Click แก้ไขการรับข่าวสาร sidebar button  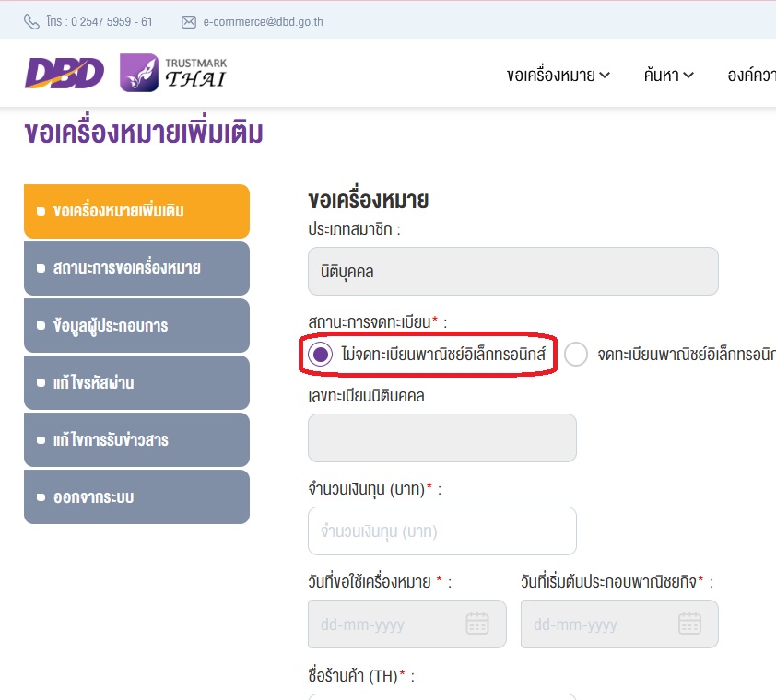click(x=136, y=439)
